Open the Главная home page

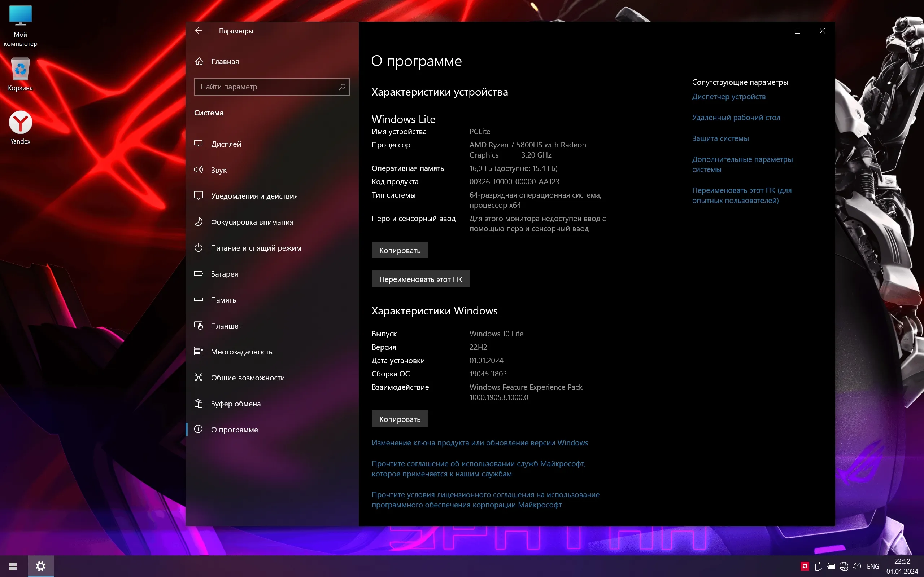[x=225, y=61]
